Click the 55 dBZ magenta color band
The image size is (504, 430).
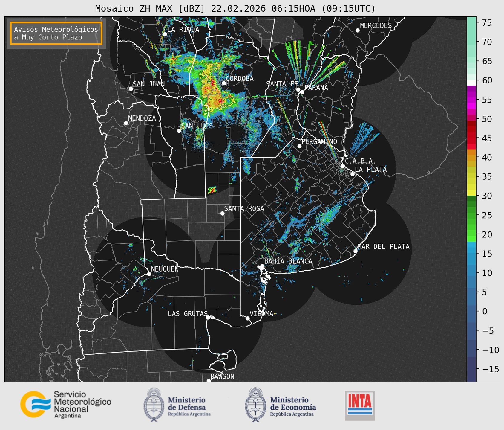(x=471, y=100)
